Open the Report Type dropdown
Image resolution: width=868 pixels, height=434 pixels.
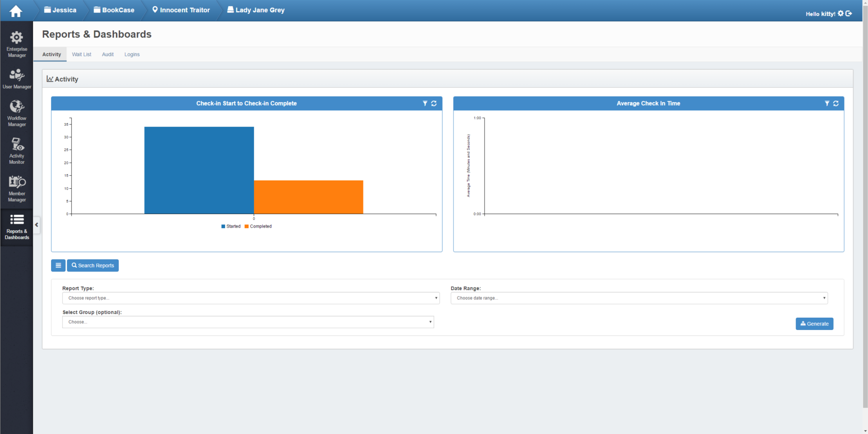click(x=250, y=298)
